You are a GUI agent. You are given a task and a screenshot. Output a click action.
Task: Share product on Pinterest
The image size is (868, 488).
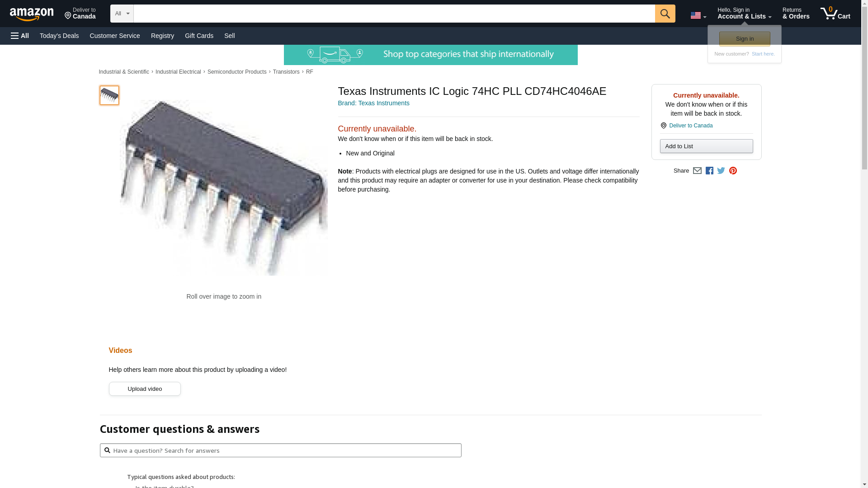(x=733, y=171)
